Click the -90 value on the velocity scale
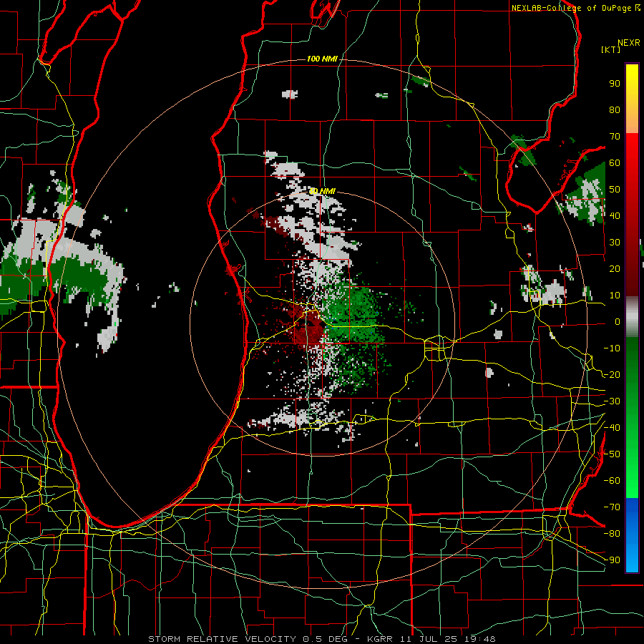This screenshot has height=644, width=644. pyautogui.click(x=612, y=560)
